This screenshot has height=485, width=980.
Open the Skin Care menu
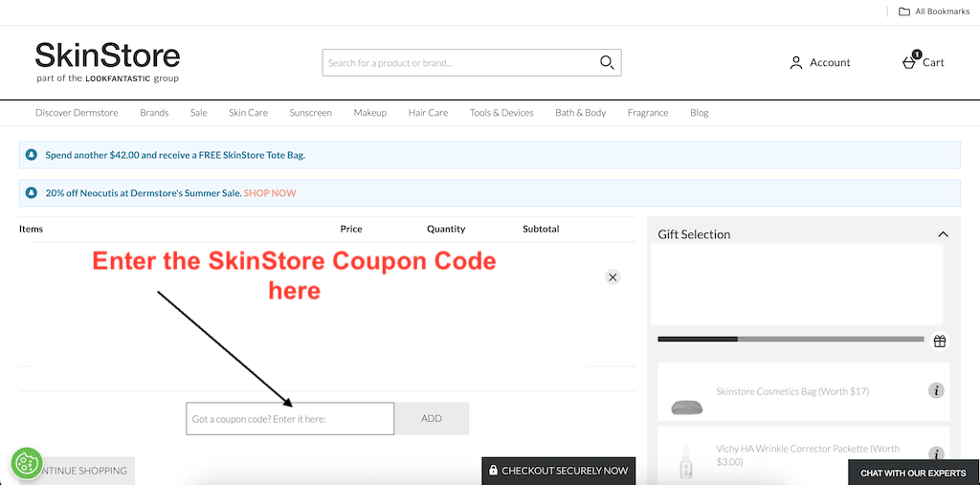pyautogui.click(x=248, y=113)
